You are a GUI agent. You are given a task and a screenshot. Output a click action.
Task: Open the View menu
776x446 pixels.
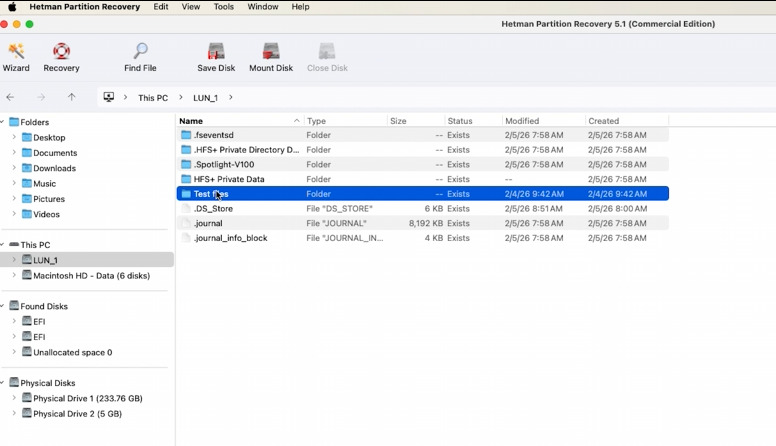191,7
